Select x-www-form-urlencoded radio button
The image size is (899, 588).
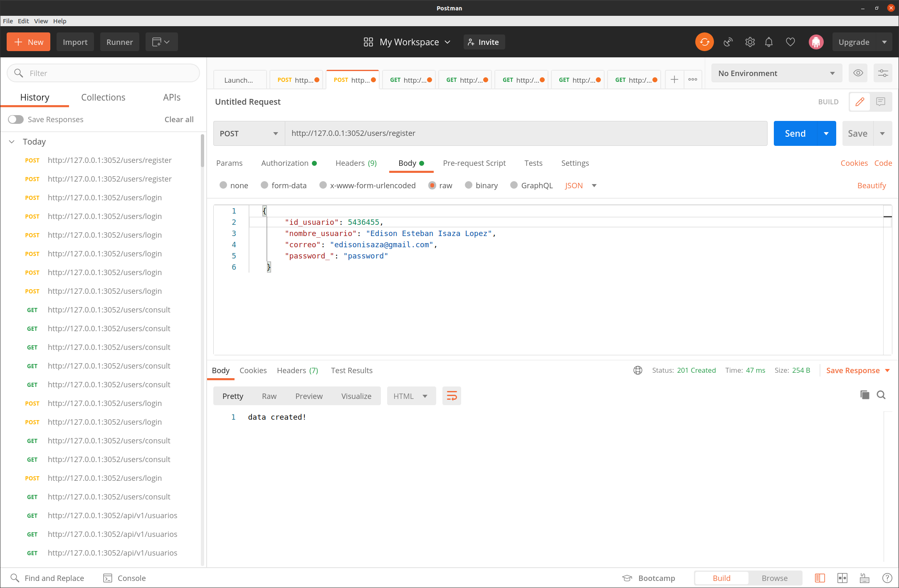click(x=323, y=185)
